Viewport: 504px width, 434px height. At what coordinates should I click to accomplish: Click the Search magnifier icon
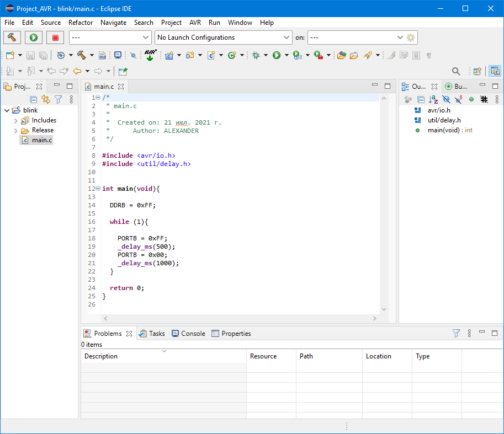click(456, 71)
